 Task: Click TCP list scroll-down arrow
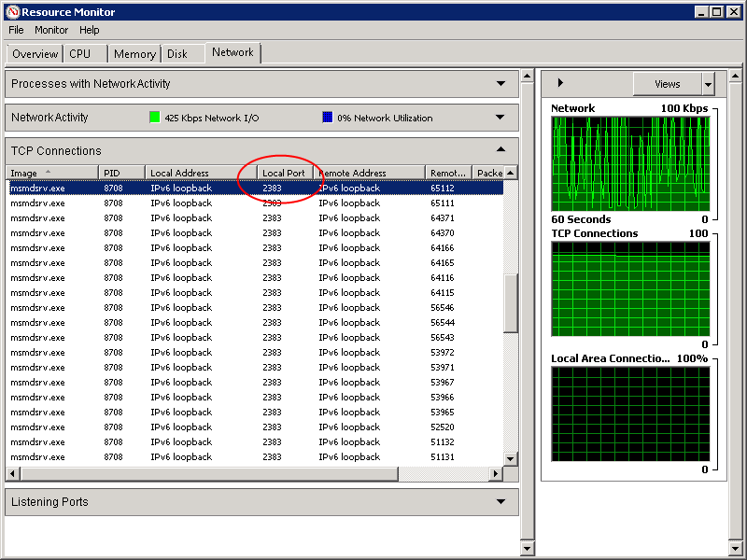(x=510, y=459)
